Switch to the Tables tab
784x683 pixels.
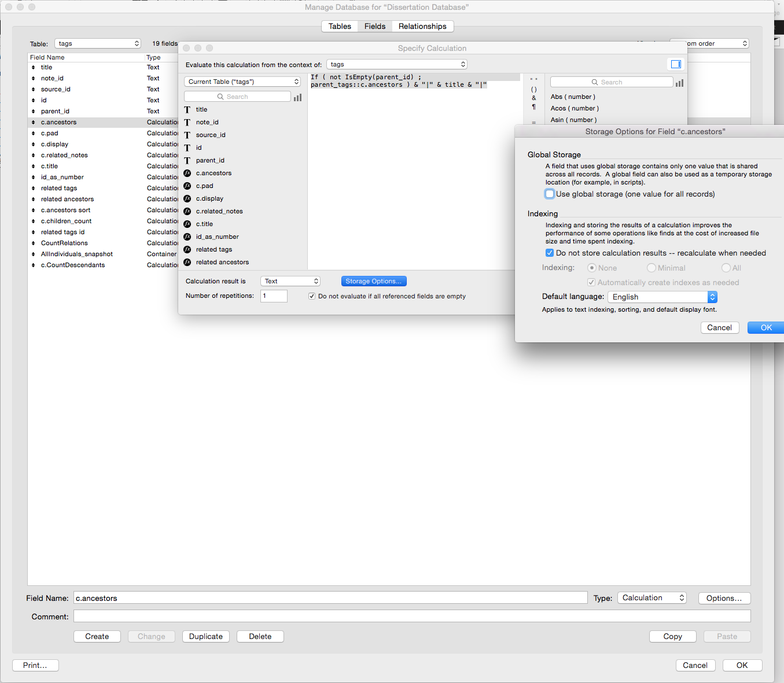click(340, 26)
